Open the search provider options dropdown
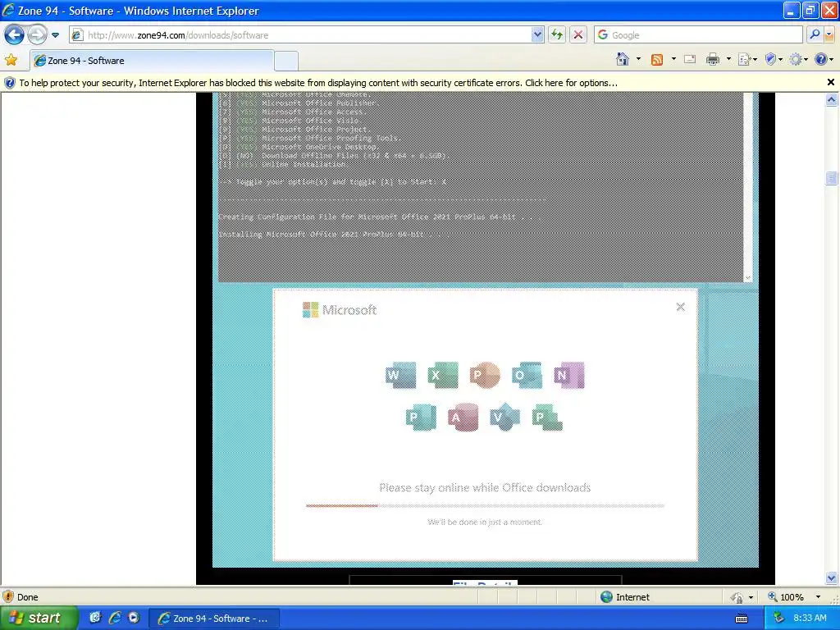Image resolution: width=840 pixels, height=630 pixels. [x=829, y=35]
